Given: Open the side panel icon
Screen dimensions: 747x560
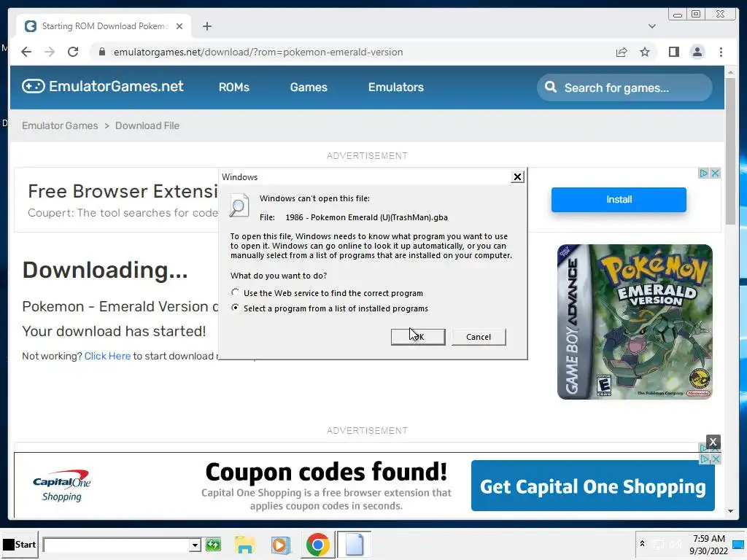Looking at the screenshot, I should 673,52.
